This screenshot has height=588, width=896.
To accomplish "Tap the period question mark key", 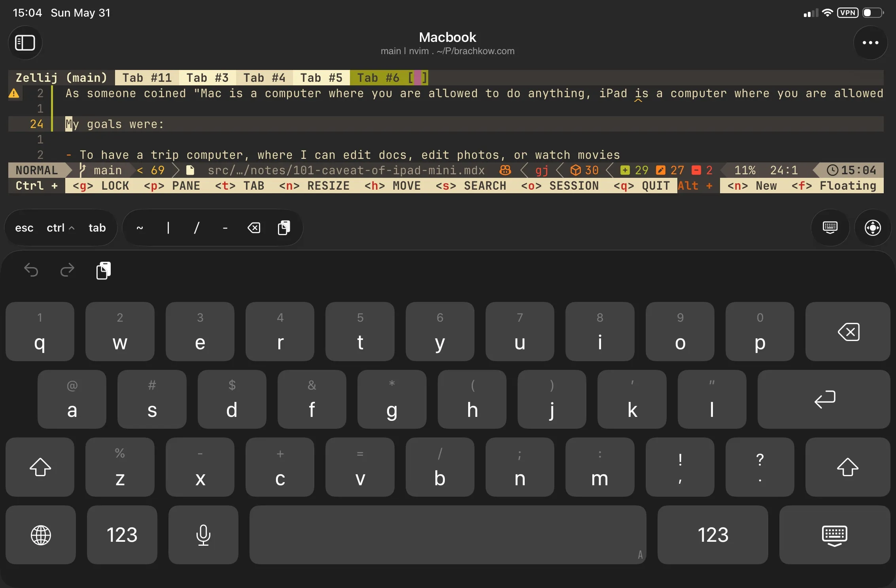I will [760, 467].
